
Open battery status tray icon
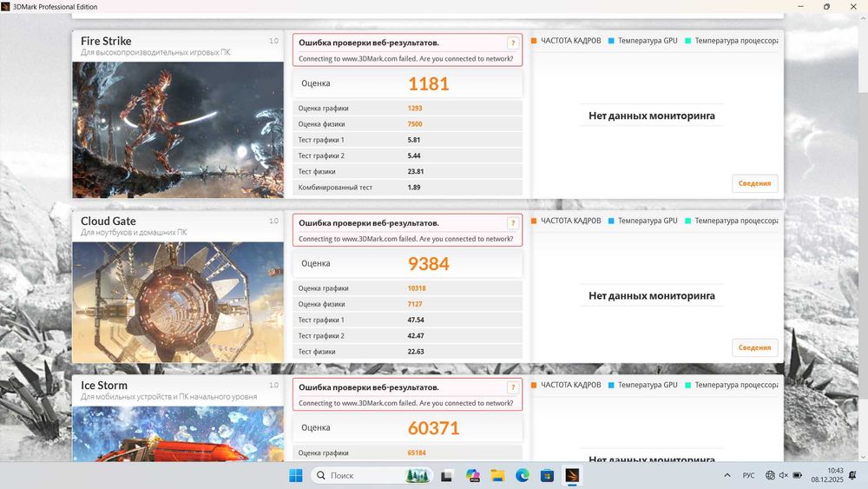(x=797, y=475)
